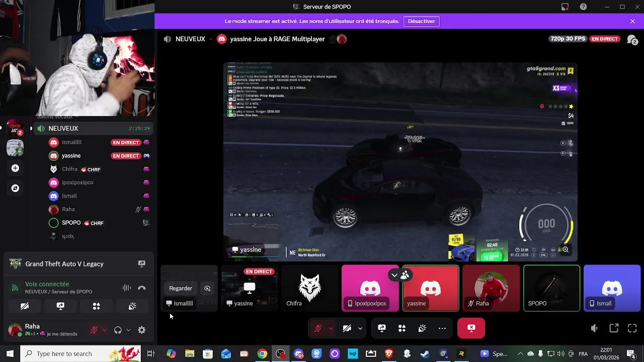
Task: Open audio output options arrow next to headphones
Action: click(128, 330)
